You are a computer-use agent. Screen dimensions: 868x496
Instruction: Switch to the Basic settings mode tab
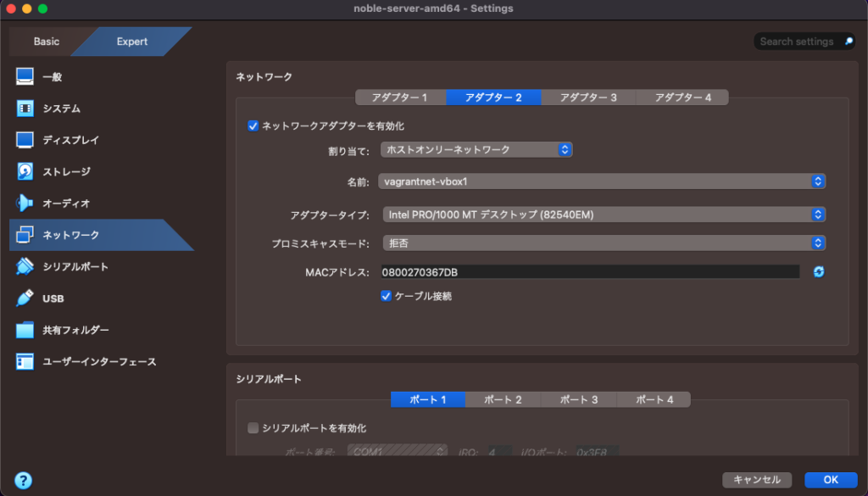tap(47, 42)
